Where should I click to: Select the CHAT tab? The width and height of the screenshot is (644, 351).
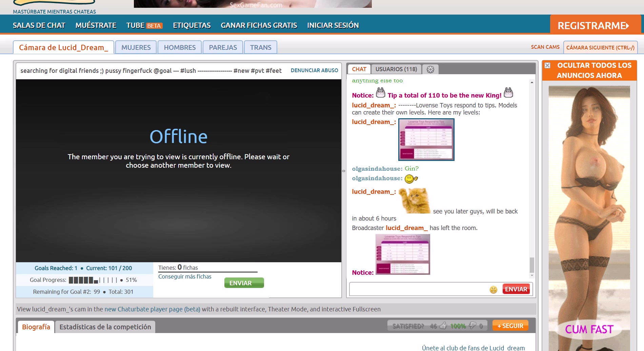(359, 69)
